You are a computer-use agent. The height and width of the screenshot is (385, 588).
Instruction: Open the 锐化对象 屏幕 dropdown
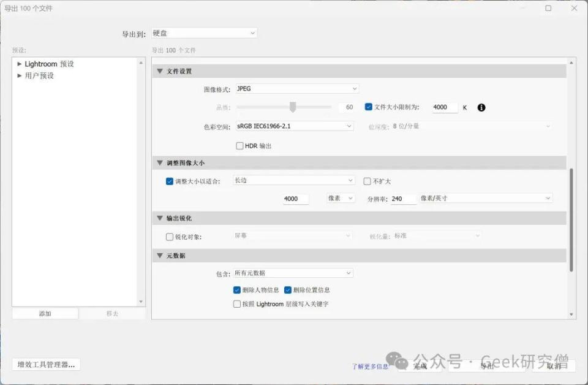point(292,236)
